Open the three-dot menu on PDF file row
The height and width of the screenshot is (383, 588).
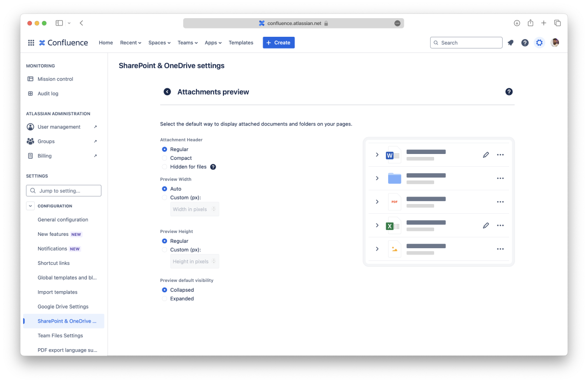pyautogui.click(x=500, y=202)
